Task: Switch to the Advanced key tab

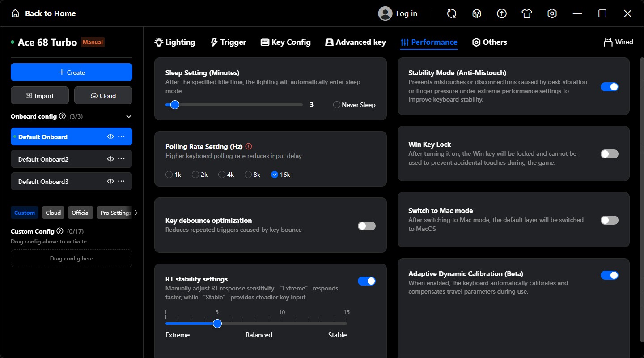Action: (x=356, y=42)
